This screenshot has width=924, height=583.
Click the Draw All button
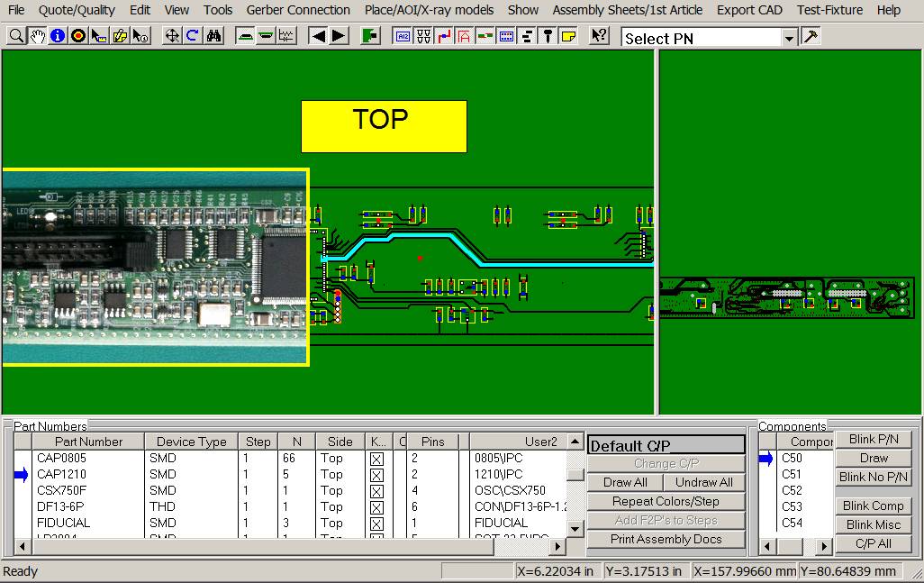pyautogui.click(x=625, y=482)
